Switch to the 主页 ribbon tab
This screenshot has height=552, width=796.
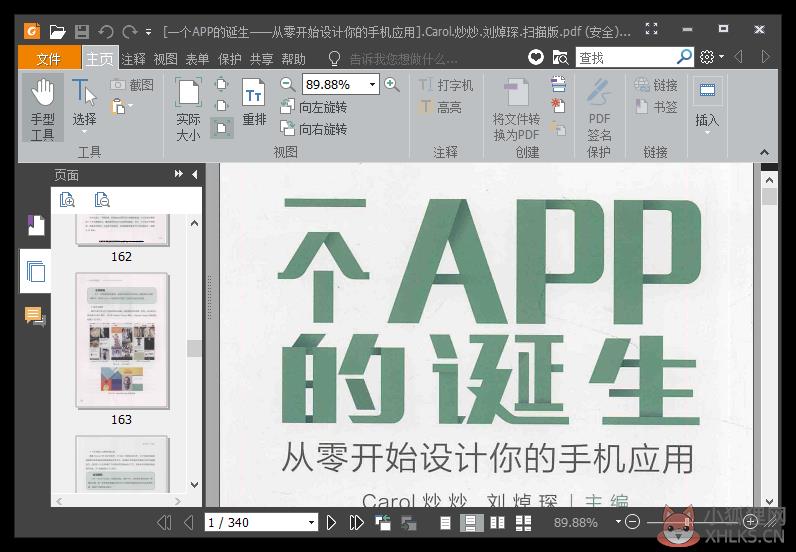100,58
